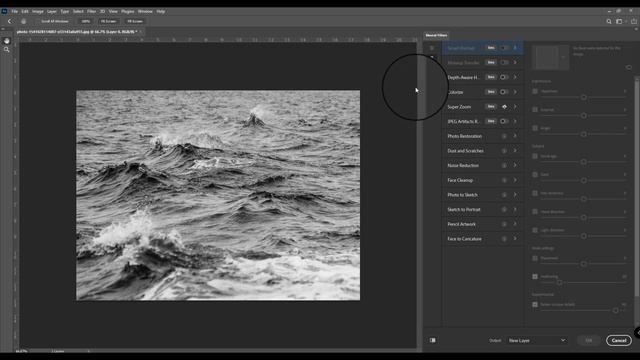Enable the Colorize filter switch
Screen dimensions: 640x360
point(504,92)
